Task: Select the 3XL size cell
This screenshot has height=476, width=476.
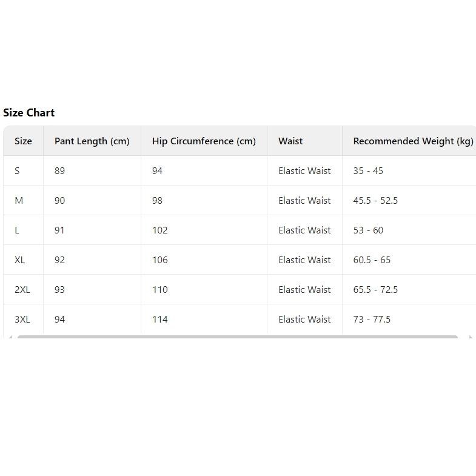Action: click(x=23, y=319)
